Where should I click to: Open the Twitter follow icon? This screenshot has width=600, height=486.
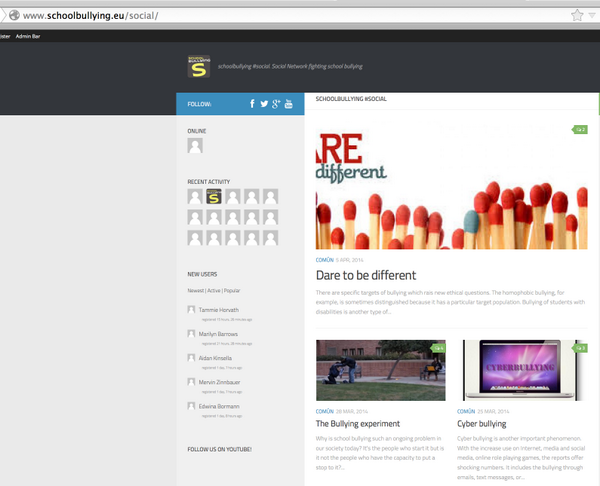(x=264, y=104)
